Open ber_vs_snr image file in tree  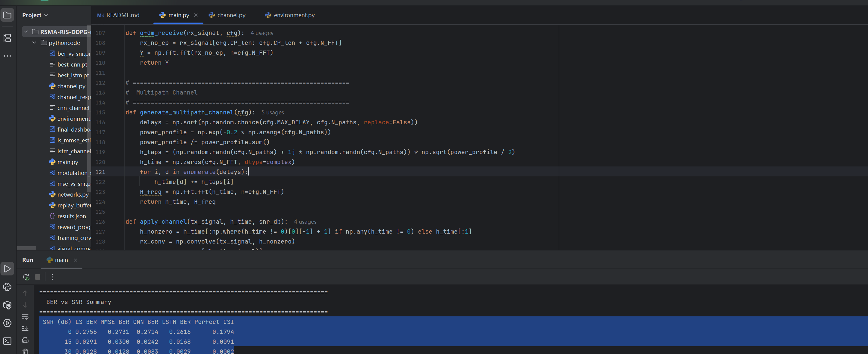[70, 54]
